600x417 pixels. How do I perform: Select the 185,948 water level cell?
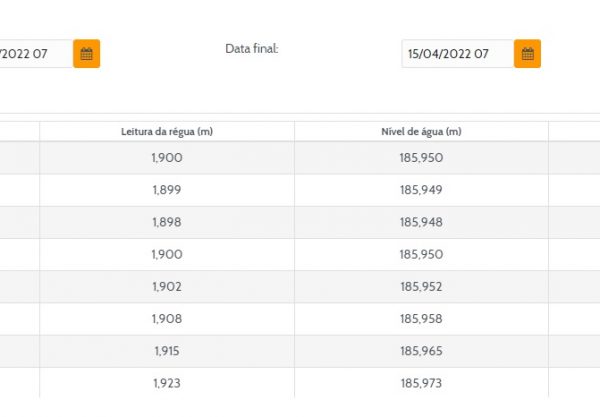[421, 222]
